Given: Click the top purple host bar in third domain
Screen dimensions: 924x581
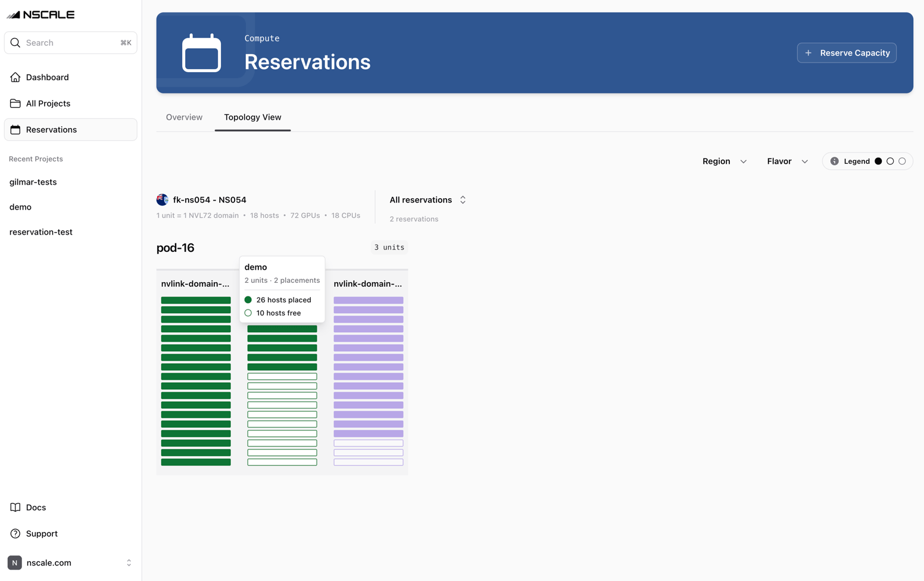Looking at the screenshot, I should pyautogui.click(x=369, y=301).
